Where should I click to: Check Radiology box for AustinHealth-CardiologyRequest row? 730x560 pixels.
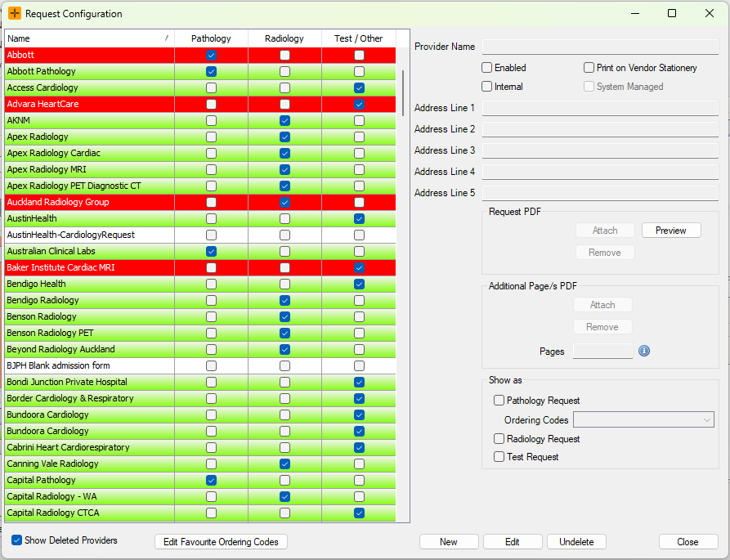click(285, 235)
